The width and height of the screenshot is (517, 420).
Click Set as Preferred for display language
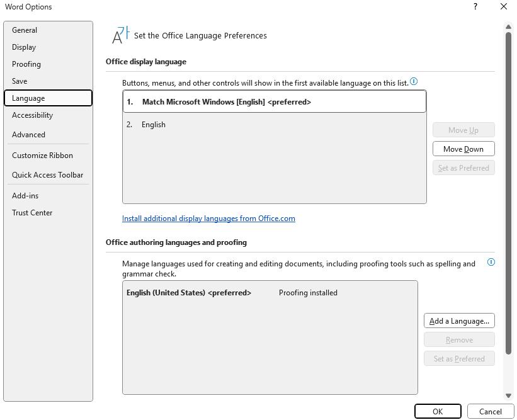pyautogui.click(x=463, y=167)
